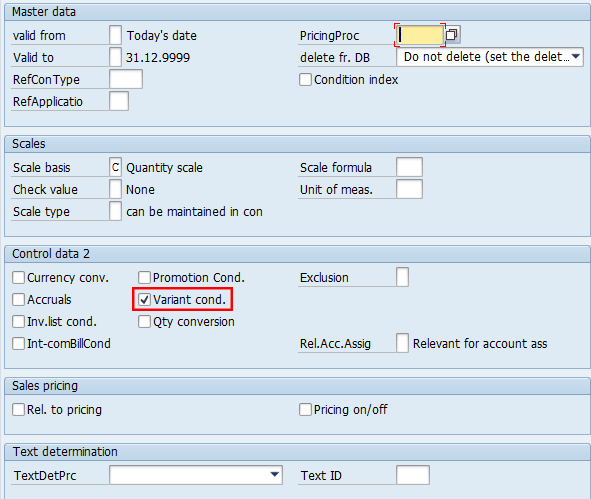Tick the Rel. to pricing checkbox
This screenshot has width=591, height=499.
pos(18,409)
